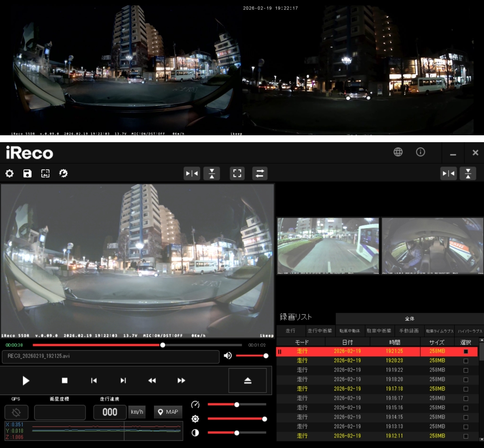Open the MAP button
This screenshot has width=484, height=448.
pyautogui.click(x=168, y=412)
